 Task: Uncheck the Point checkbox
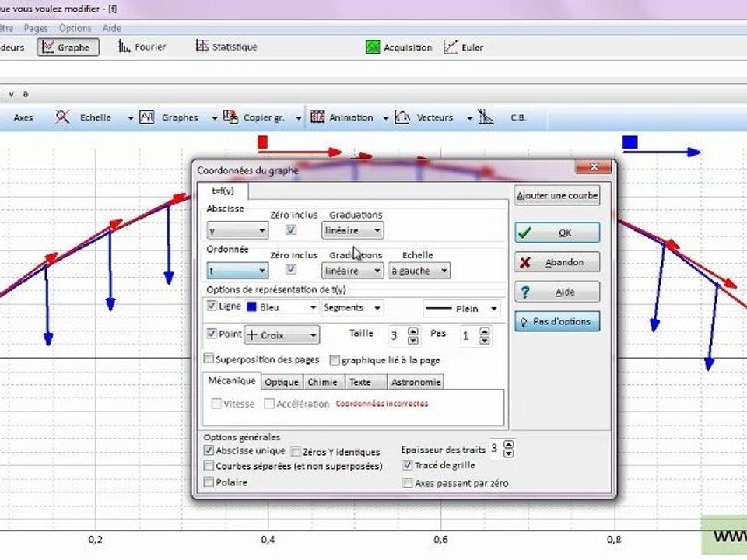coord(212,334)
